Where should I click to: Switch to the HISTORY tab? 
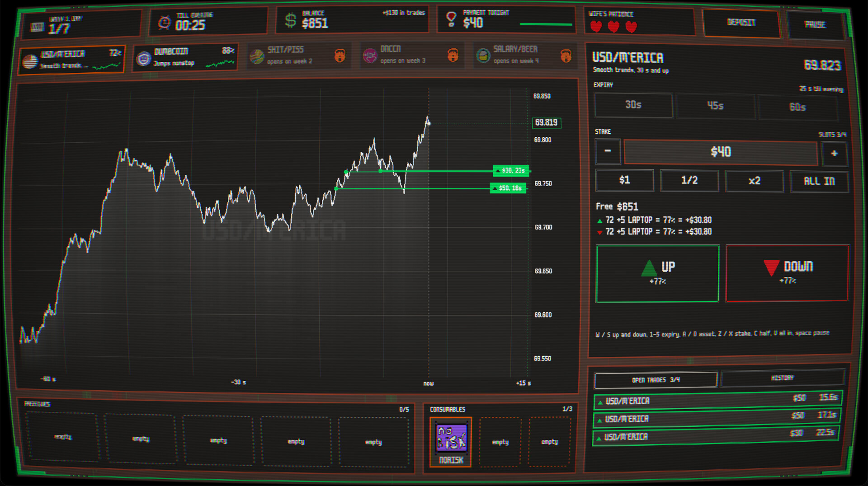coord(782,378)
